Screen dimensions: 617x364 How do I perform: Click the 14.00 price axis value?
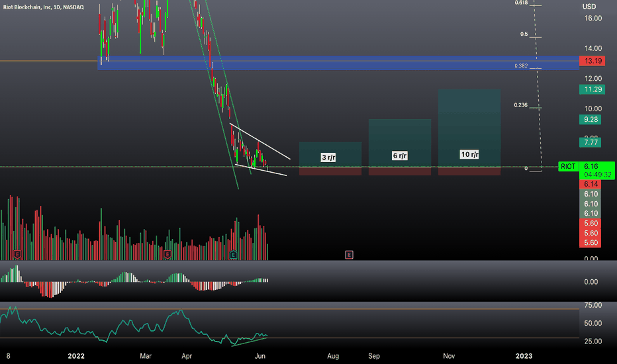click(593, 48)
